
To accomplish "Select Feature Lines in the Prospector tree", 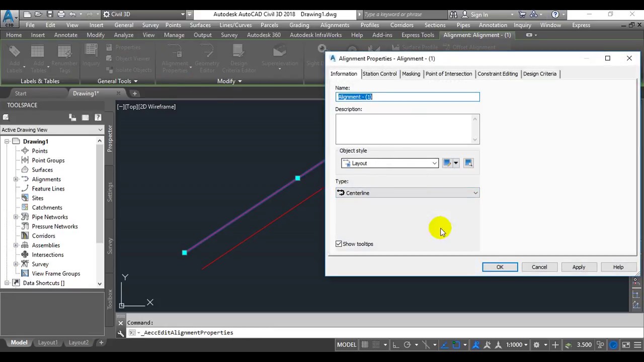I will (48, 189).
